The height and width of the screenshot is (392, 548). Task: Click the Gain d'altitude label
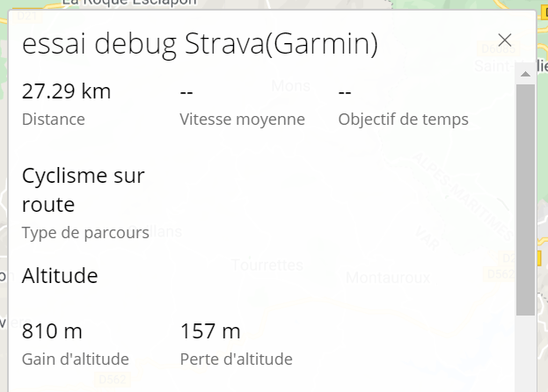[x=76, y=359]
